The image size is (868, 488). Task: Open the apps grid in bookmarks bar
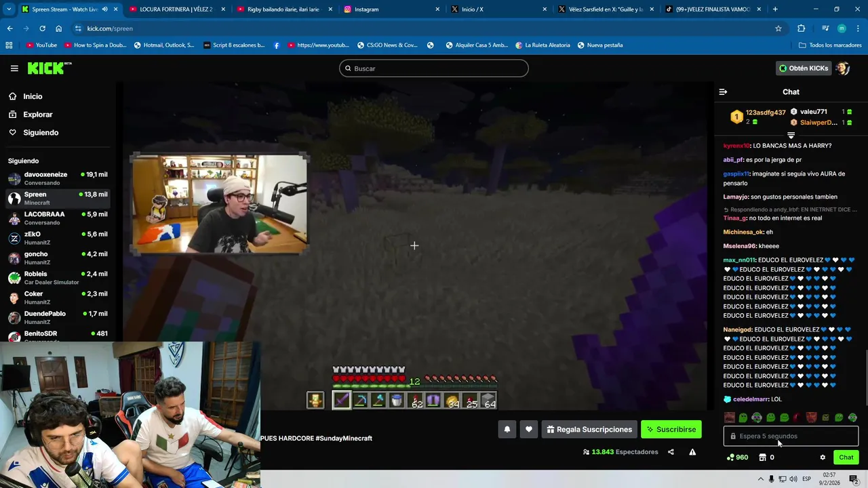[9, 45]
